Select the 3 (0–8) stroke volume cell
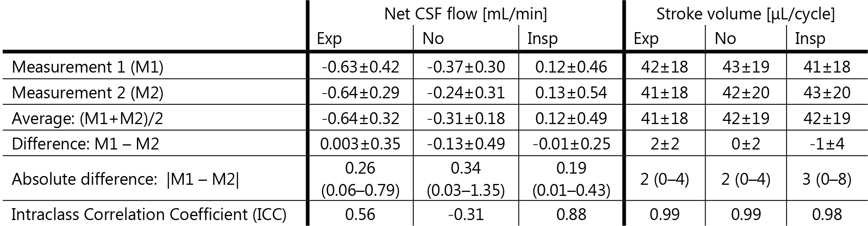Screen dimensions: 868x226 coord(827,180)
